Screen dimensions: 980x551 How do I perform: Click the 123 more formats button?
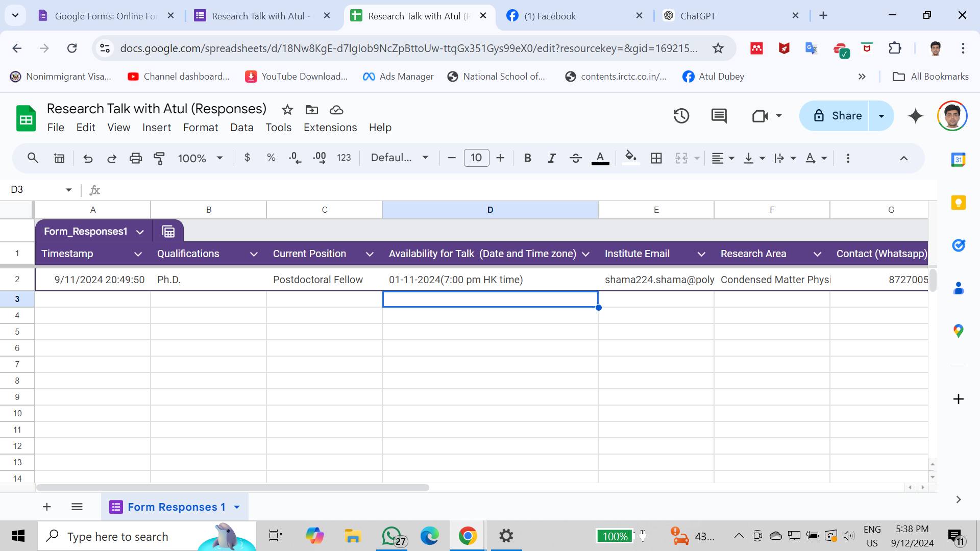pyautogui.click(x=344, y=158)
